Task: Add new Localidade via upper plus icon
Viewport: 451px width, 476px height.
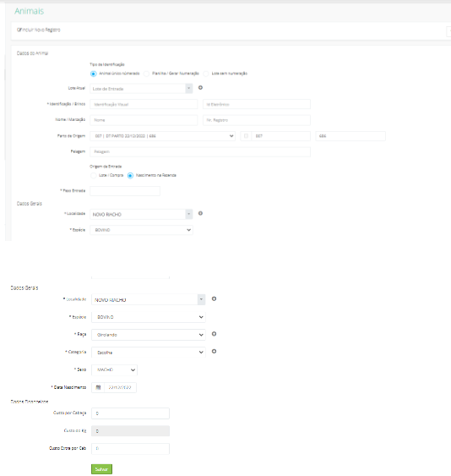Action: [200, 213]
